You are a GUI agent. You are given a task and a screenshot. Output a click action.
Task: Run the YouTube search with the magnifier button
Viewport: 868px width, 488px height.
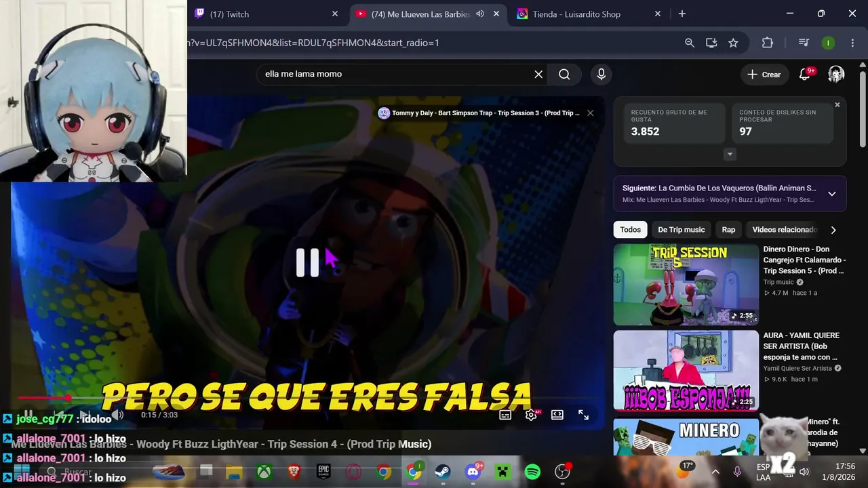click(x=564, y=75)
